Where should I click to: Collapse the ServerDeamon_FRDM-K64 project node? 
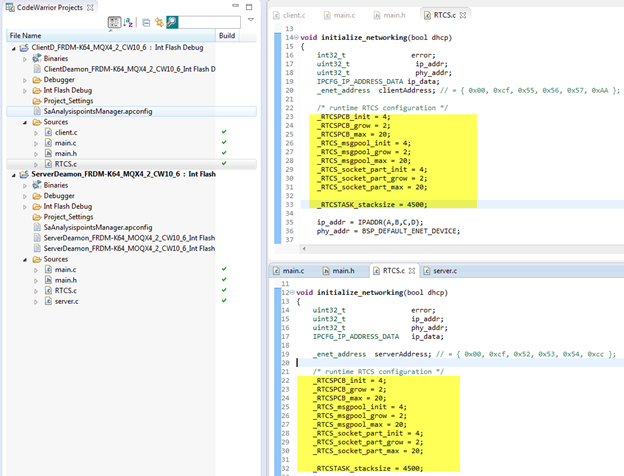coord(14,175)
